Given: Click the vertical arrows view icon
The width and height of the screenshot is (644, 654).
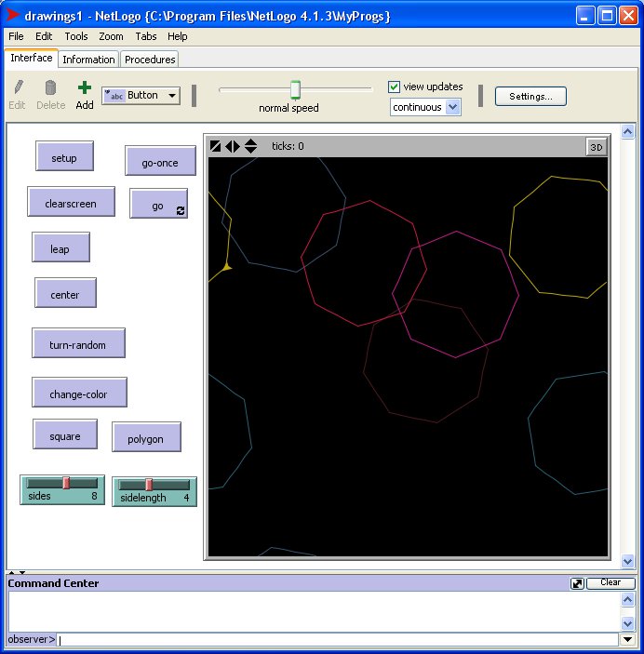Looking at the screenshot, I should (250, 146).
